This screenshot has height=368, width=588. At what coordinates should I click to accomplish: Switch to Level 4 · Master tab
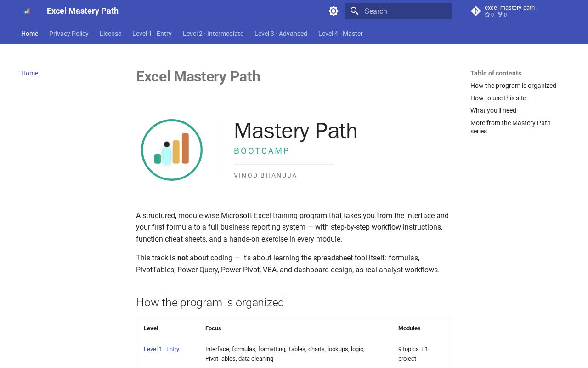[340, 34]
